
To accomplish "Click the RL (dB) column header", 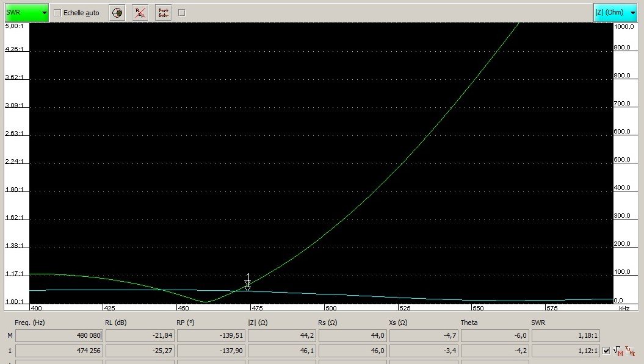I will [116, 323].
